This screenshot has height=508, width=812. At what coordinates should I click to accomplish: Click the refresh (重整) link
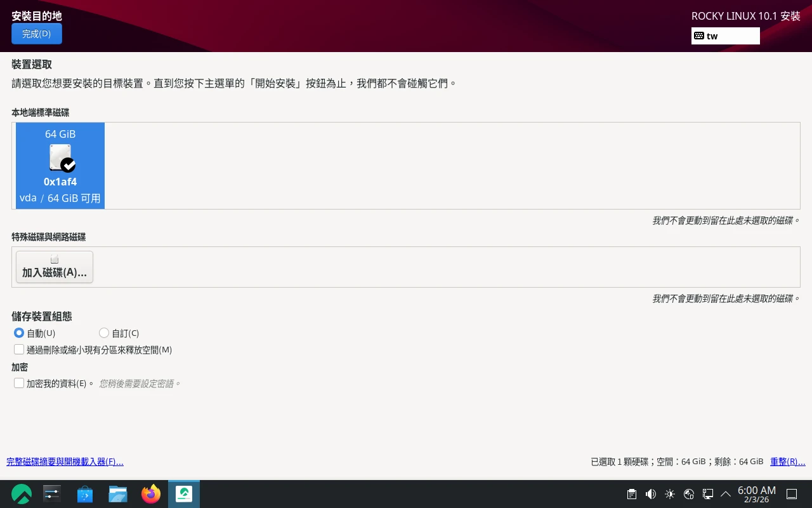pyautogui.click(x=787, y=462)
